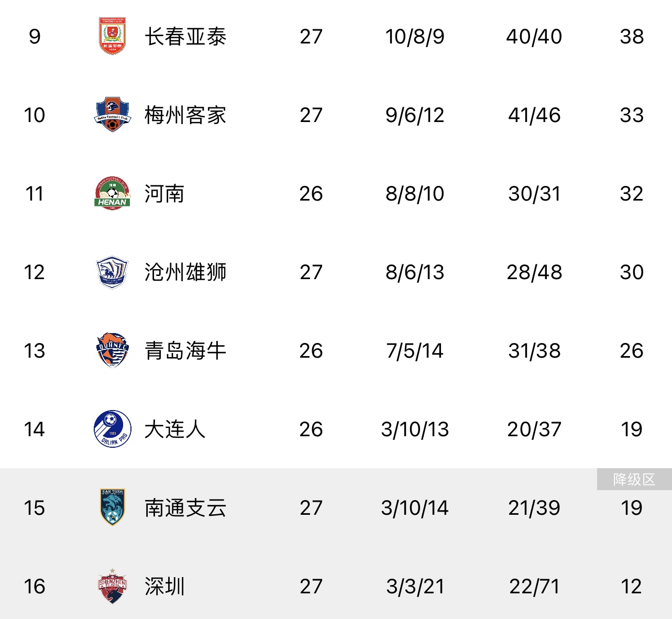
Task: Tap the 青岛海牛 team name
Action: pos(185,351)
